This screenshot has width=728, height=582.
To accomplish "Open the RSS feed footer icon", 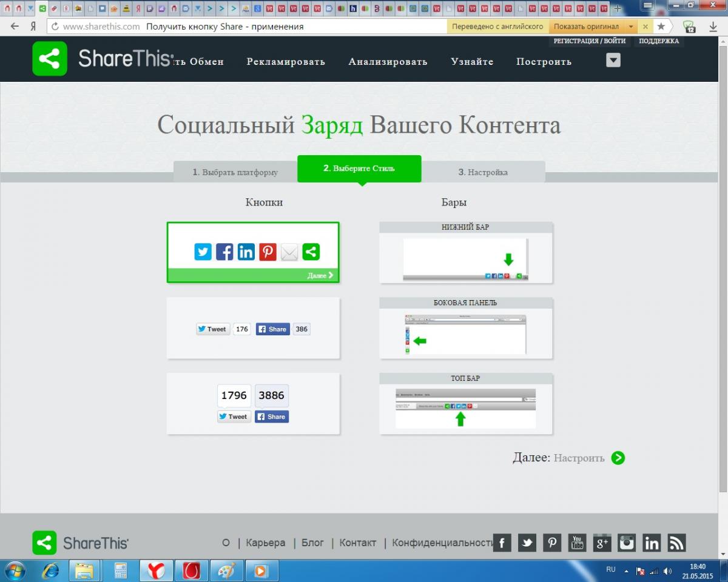I will click(676, 543).
